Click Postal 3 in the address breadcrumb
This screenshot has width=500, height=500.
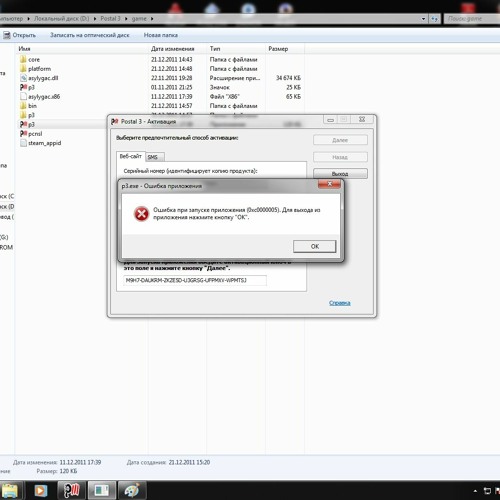pos(110,19)
